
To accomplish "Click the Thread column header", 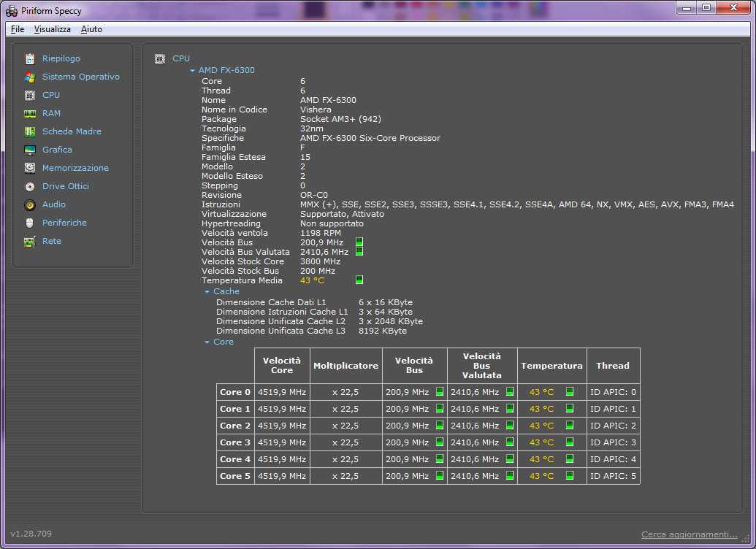I will 613,366.
